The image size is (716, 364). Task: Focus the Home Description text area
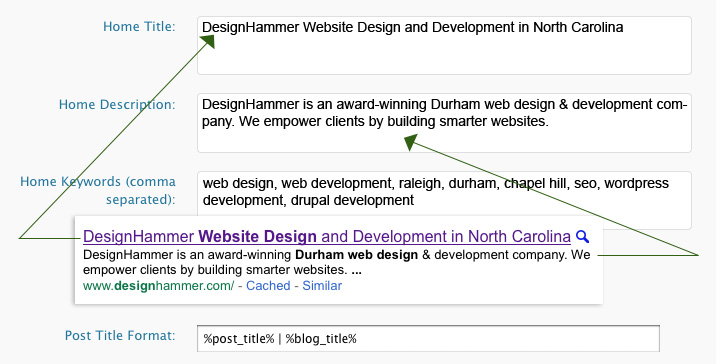444,123
